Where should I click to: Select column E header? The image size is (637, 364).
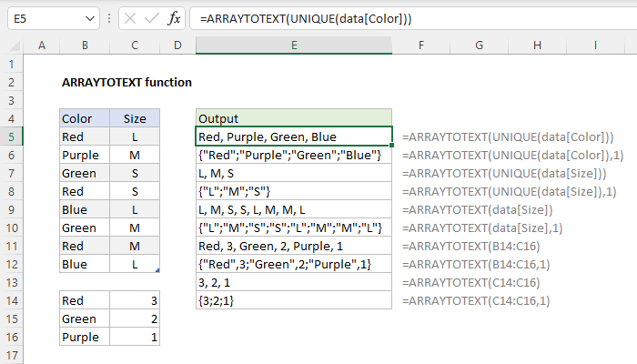pyautogui.click(x=294, y=45)
